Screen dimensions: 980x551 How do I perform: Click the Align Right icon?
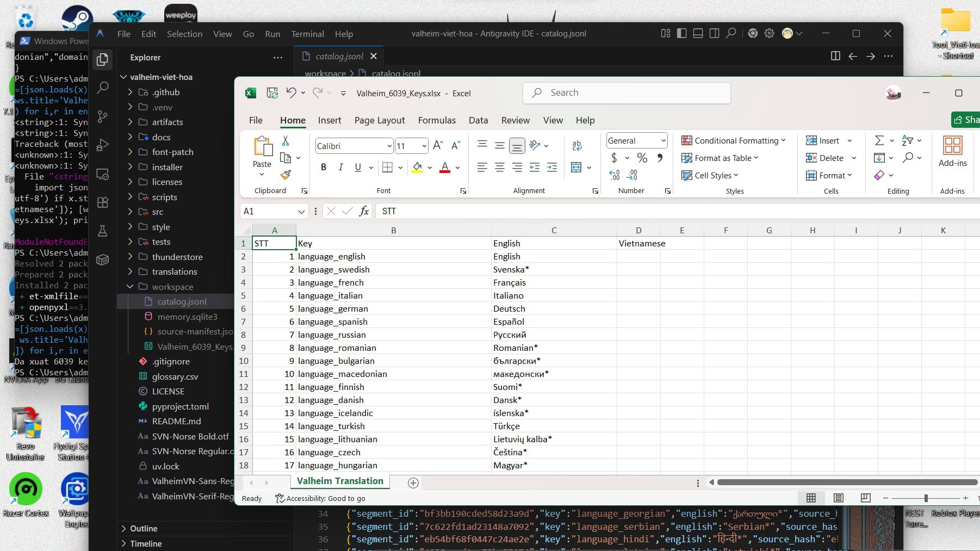tap(517, 168)
